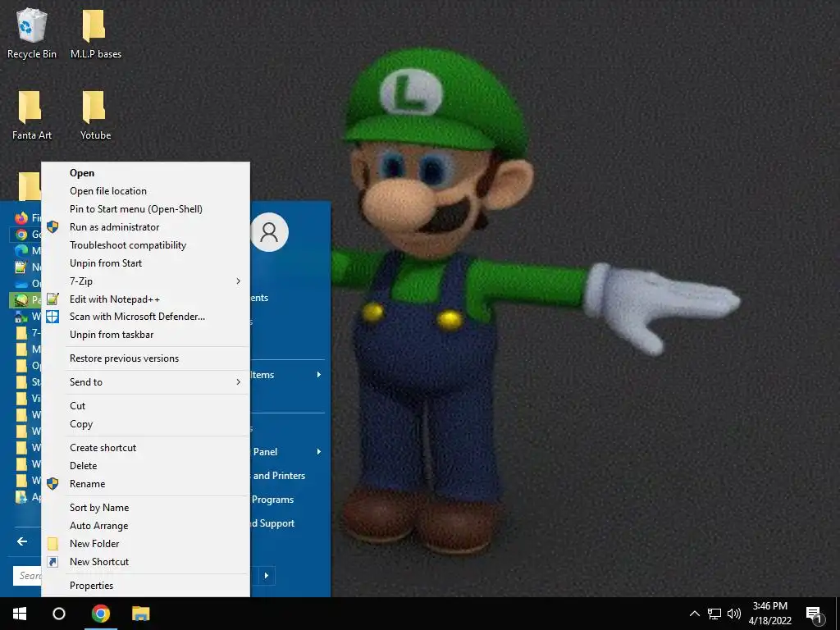Click the Firefox icon in start menu
The image size is (840, 630).
click(21, 218)
